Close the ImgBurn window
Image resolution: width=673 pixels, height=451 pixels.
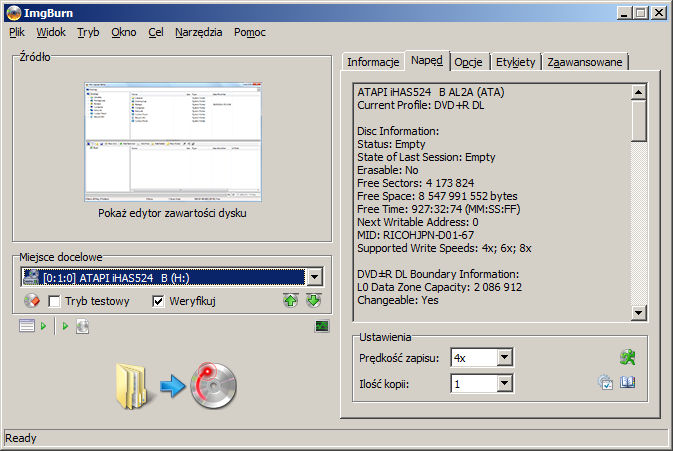(659, 13)
